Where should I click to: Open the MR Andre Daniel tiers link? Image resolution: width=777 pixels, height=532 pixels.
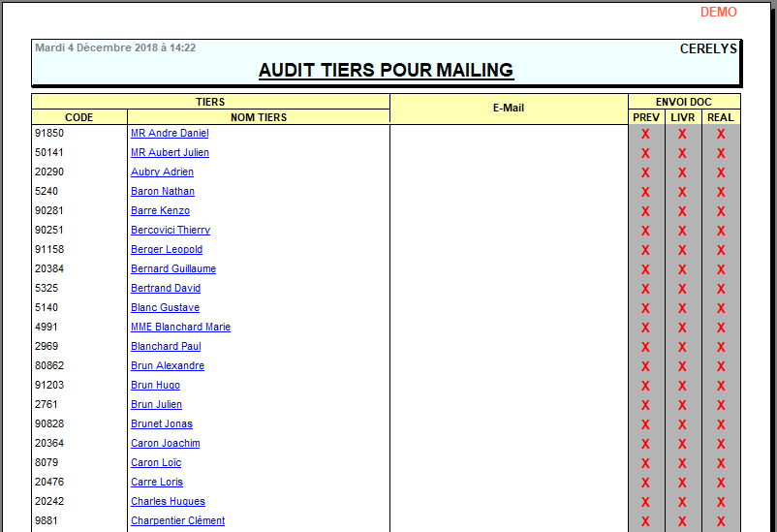tap(170, 134)
